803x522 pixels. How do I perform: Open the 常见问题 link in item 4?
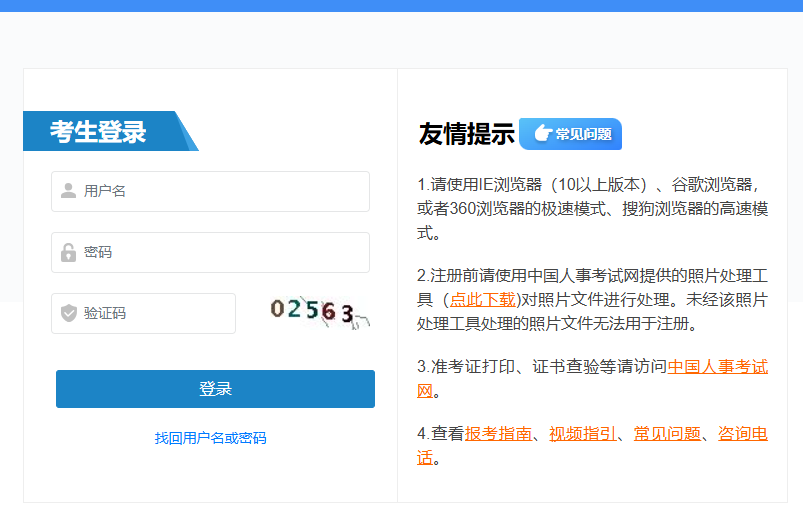point(667,434)
